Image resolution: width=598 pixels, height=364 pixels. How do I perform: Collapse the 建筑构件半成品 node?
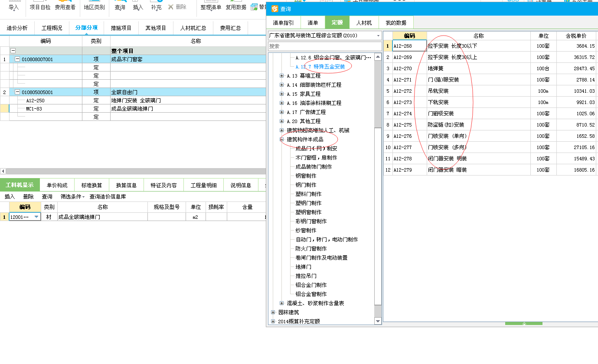coord(282,139)
